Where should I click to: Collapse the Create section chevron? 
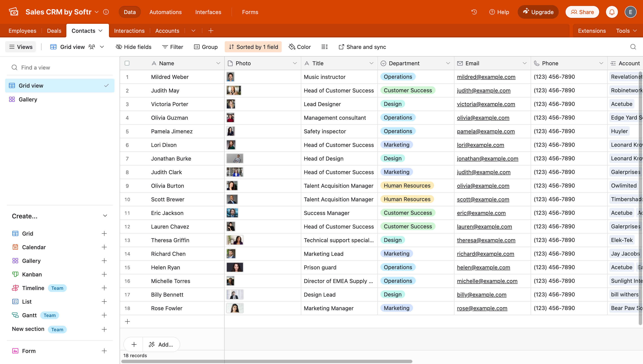[105, 216]
